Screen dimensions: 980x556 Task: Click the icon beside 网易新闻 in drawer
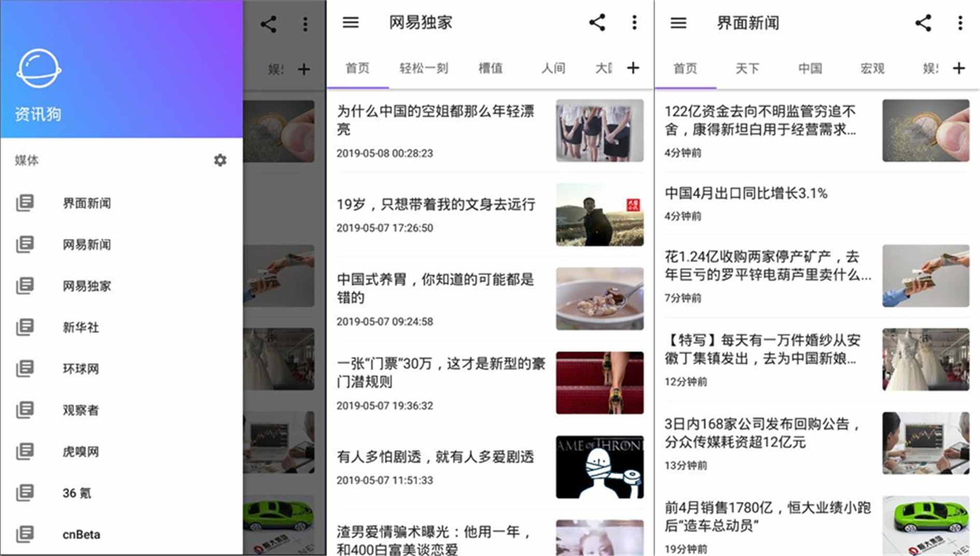pyautogui.click(x=25, y=244)
